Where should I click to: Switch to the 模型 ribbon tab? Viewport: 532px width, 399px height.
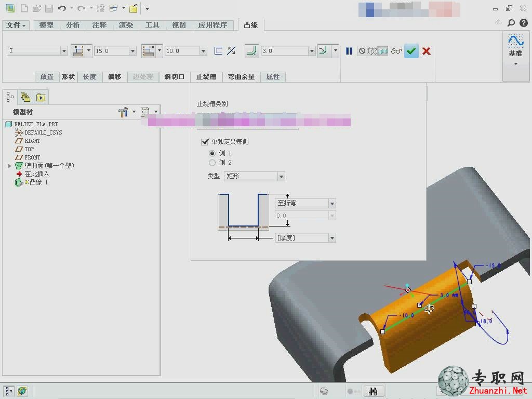click(x=46, y=25)
